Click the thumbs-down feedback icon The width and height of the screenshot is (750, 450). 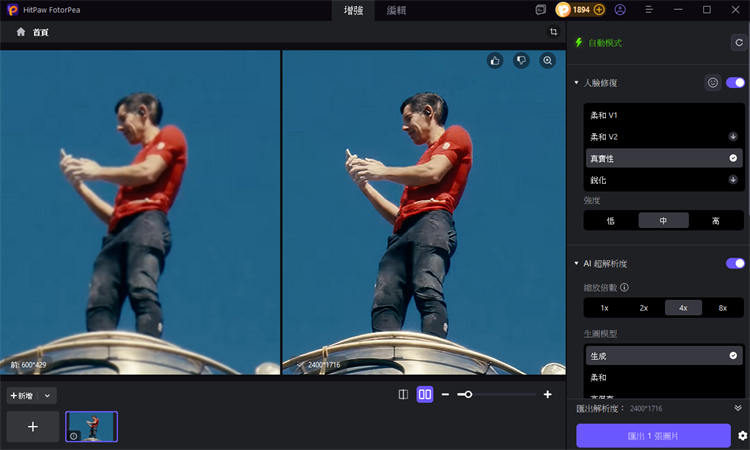[521, 61]
